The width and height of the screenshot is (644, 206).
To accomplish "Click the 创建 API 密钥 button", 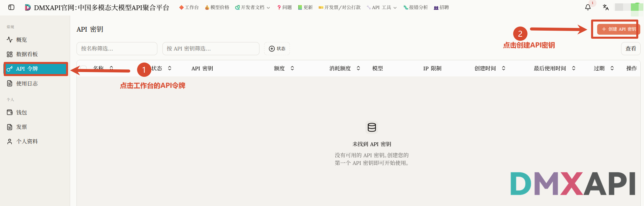I will [618, 29].
